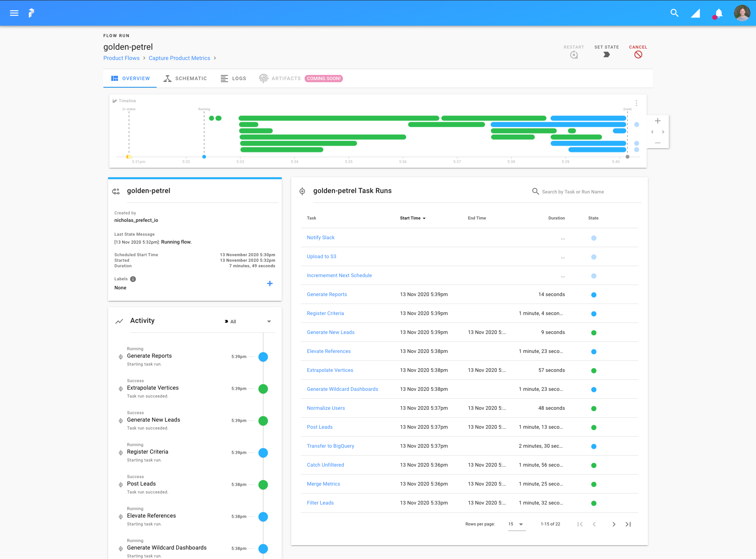Go to next page of task runs
756x559 pixels.
(x=614, y=524)
